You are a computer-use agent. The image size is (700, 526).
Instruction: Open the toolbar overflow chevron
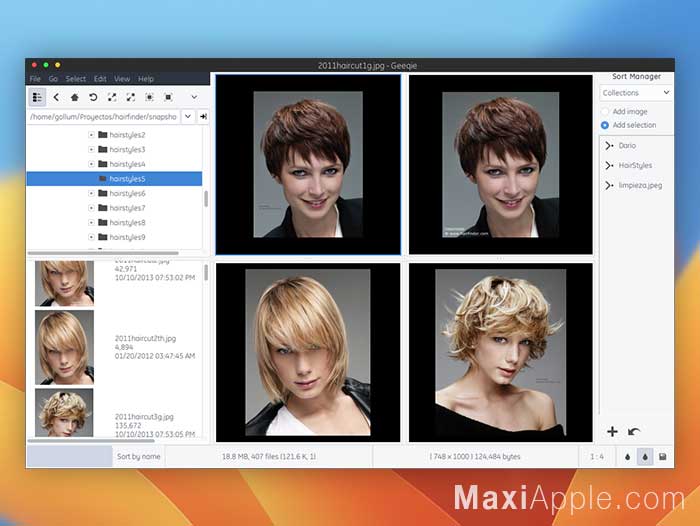(x=194, y=97)
